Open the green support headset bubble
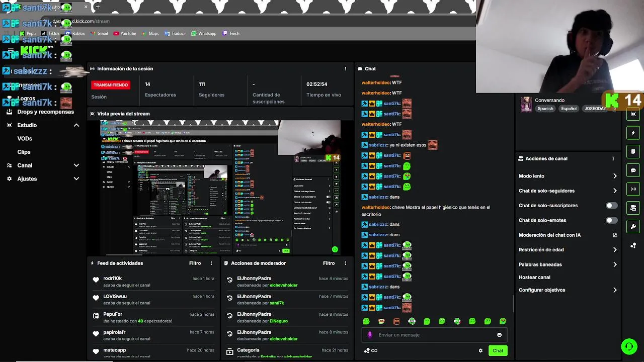Screen dimensions: 644x362 click(x=629, y=346)
